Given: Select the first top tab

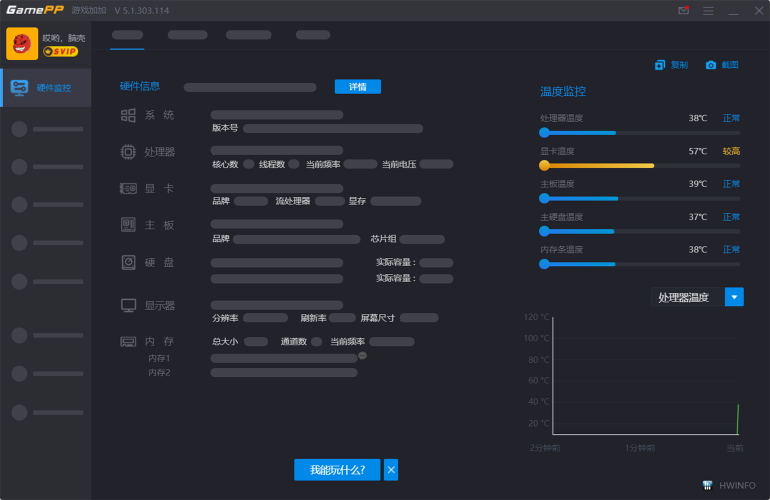Looking at the screenshot, I should click(x=127, y=35).
